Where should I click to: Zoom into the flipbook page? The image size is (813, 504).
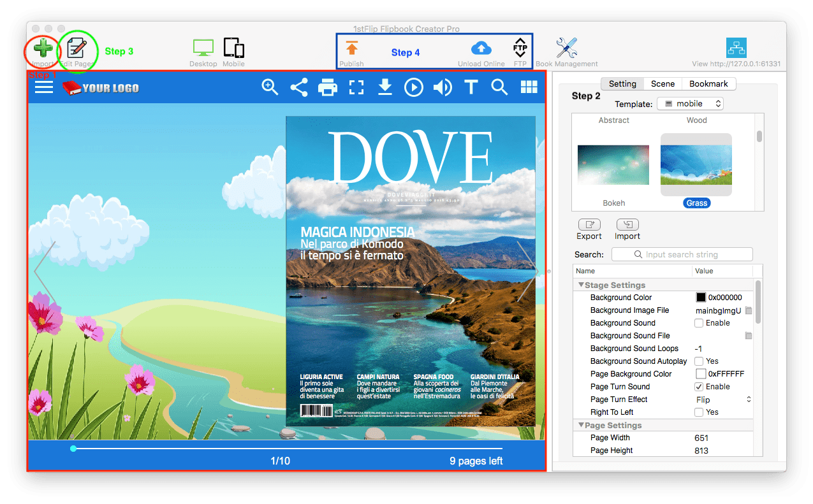pyautogui.click(x=269, y=87)
